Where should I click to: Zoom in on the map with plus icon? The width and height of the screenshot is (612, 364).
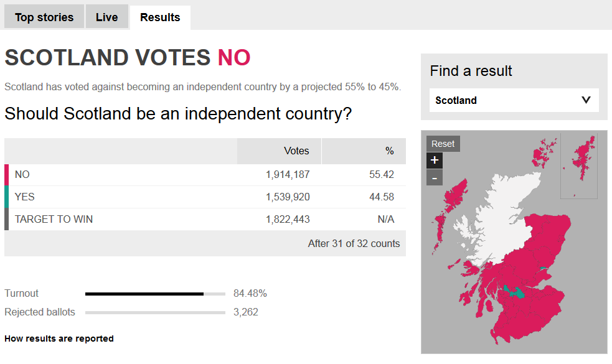(435, 161)
